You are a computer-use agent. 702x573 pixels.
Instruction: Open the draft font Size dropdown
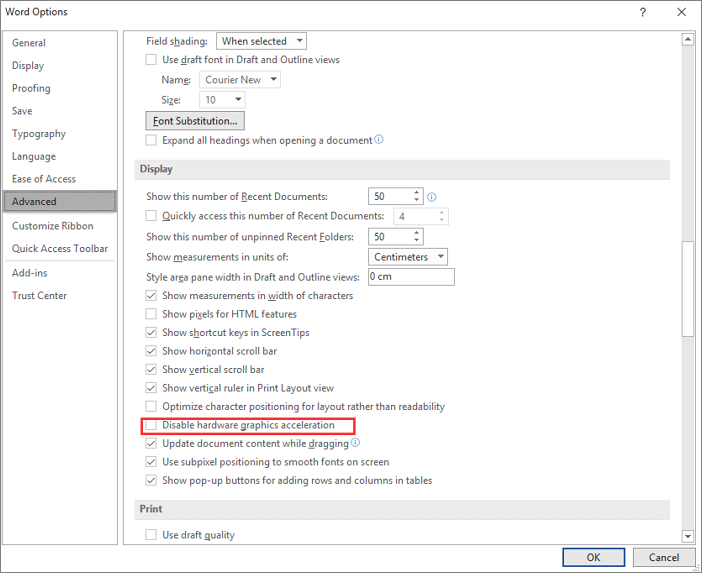tap(222, 100)
